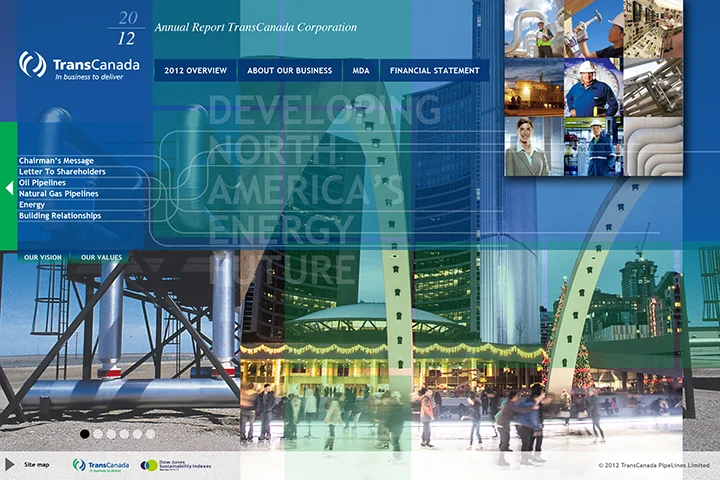Click the TransCanada logo in the header
Viewport: 720px width, 480px height.
click(x=79, y=66)
